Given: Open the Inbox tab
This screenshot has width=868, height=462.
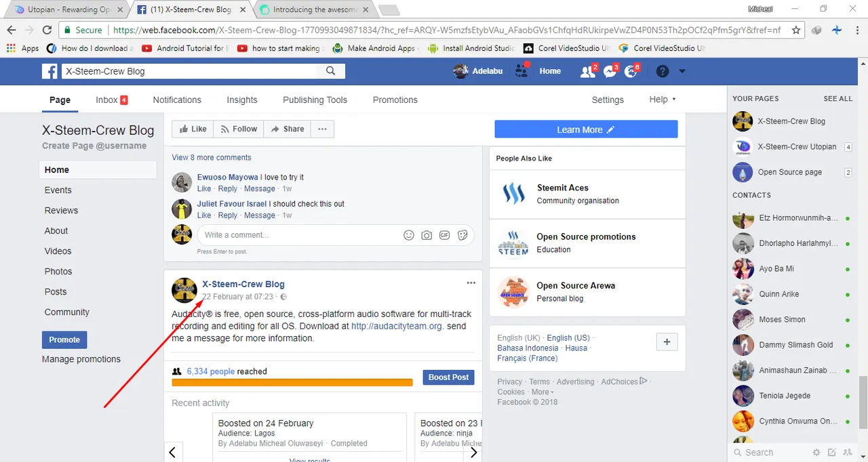Looking at the screenshot, I should (x=112, y=100).
